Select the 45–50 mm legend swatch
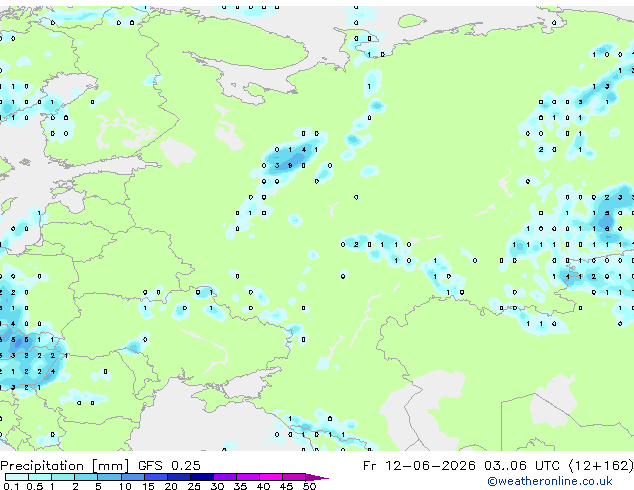The width and height of the screenshot is (634, 490). coord(294,477)
